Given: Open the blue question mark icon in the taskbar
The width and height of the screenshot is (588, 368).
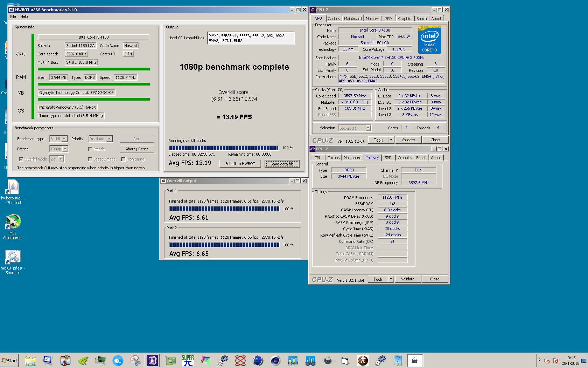Looking at the screenshot, I should coord(398,360).
